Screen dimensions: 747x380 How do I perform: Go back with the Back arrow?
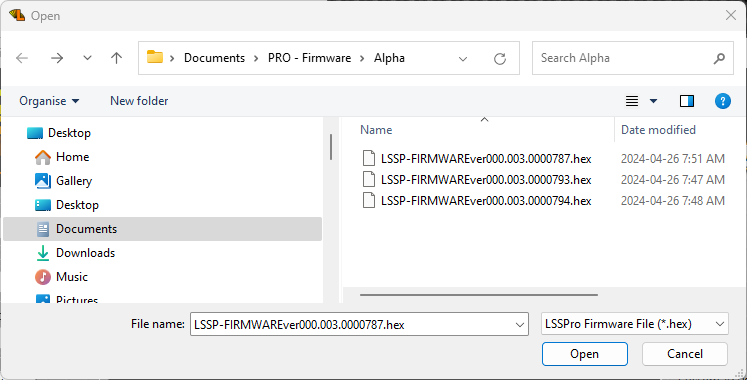(x=22, y=58)
